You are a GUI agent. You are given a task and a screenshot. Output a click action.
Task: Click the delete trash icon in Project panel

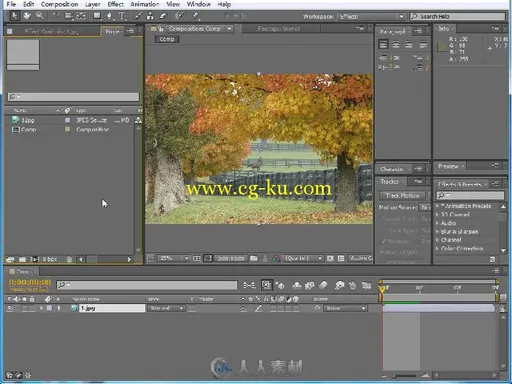tap(69, 259)
